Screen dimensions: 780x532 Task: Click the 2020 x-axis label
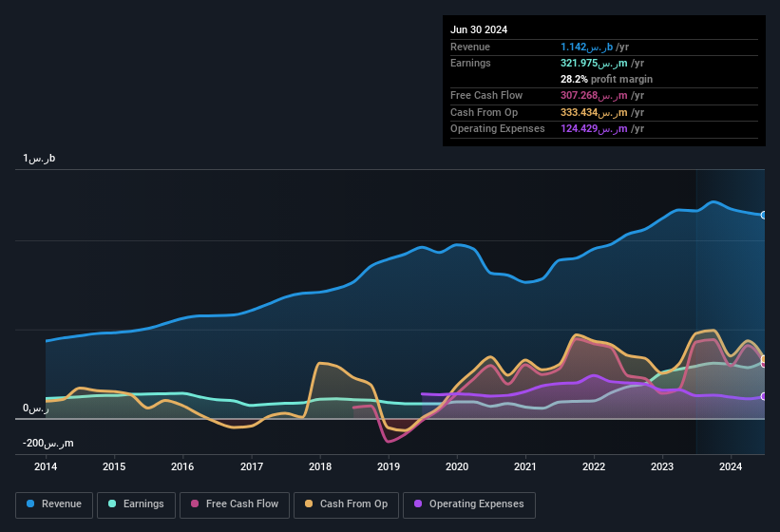click(457, 466)
